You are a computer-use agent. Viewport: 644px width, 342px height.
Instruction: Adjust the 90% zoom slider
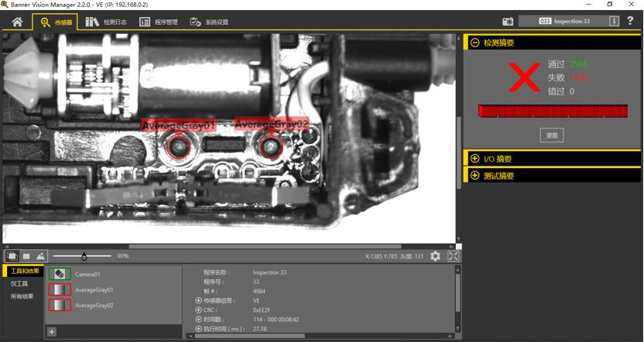pos(84,256)
